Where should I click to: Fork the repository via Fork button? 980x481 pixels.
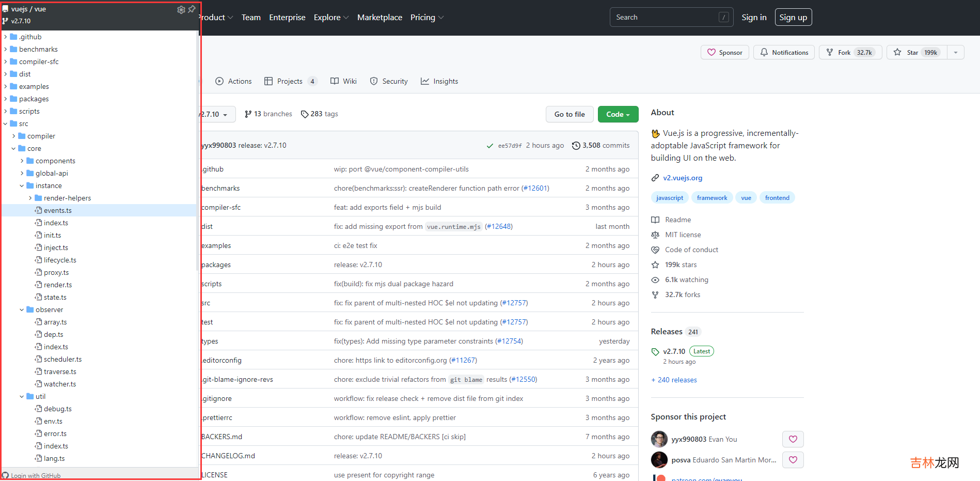[850, 52]
